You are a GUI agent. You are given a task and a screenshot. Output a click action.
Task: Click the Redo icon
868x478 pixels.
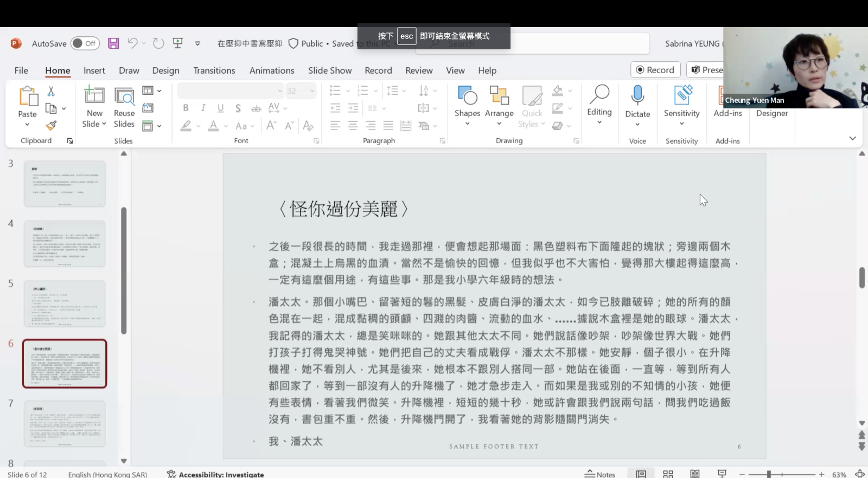[158, 43]
